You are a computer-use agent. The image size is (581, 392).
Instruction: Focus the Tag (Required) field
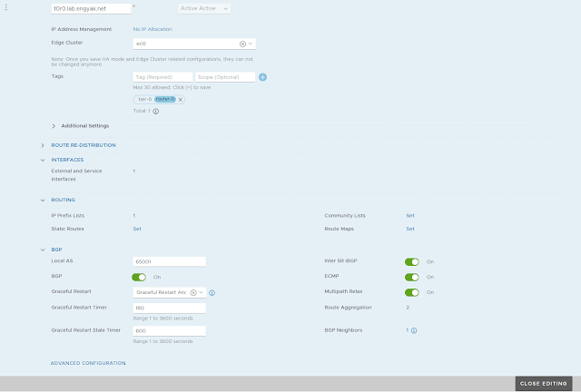[162, 77]
